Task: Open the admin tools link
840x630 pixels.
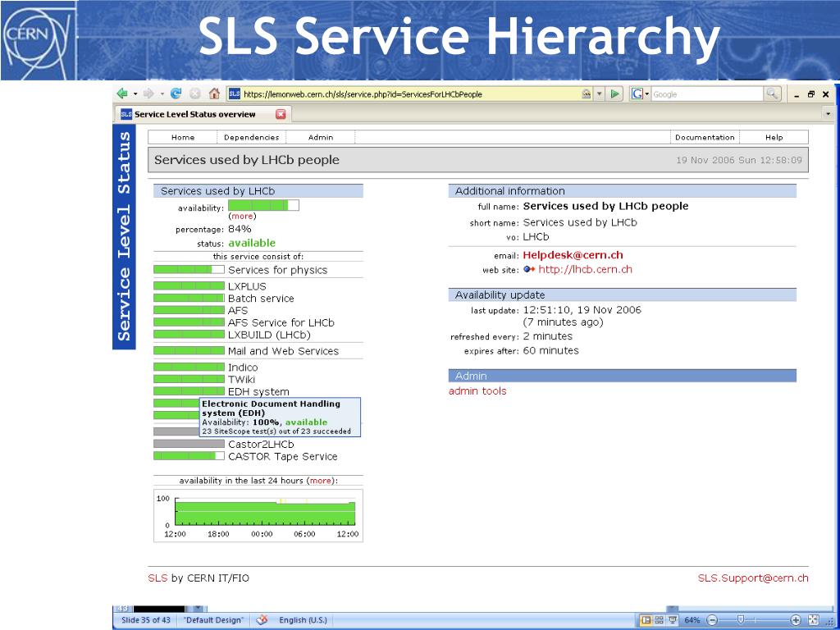Action: coord(477,391)
